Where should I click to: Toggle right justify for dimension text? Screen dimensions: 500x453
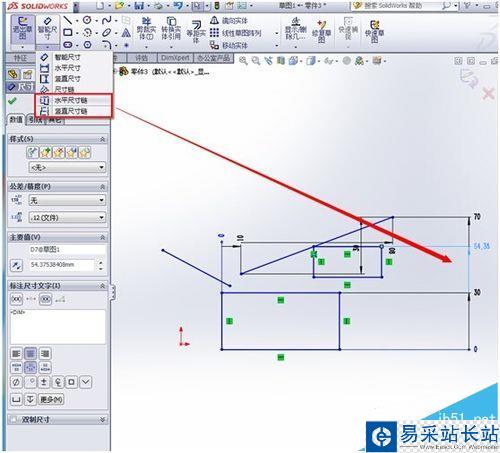45,353
